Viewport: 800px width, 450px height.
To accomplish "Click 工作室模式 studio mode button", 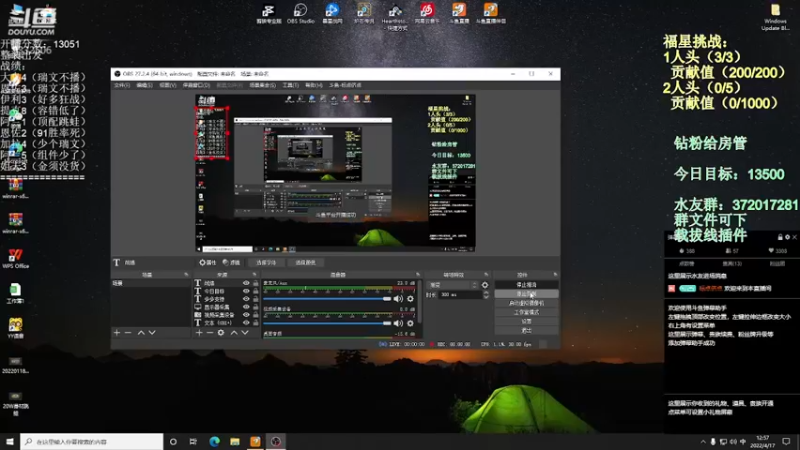I will [x=526, y=312].
